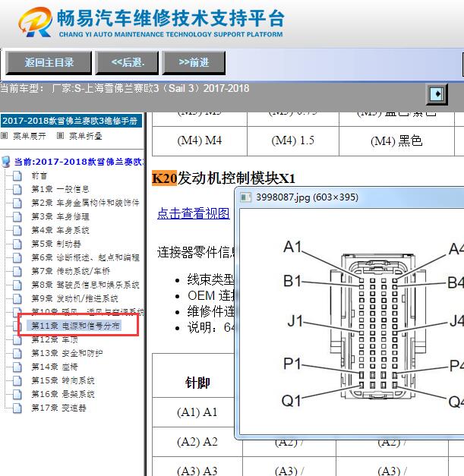Open 第13章 安全和防护 chapter

tap(67, 353)
